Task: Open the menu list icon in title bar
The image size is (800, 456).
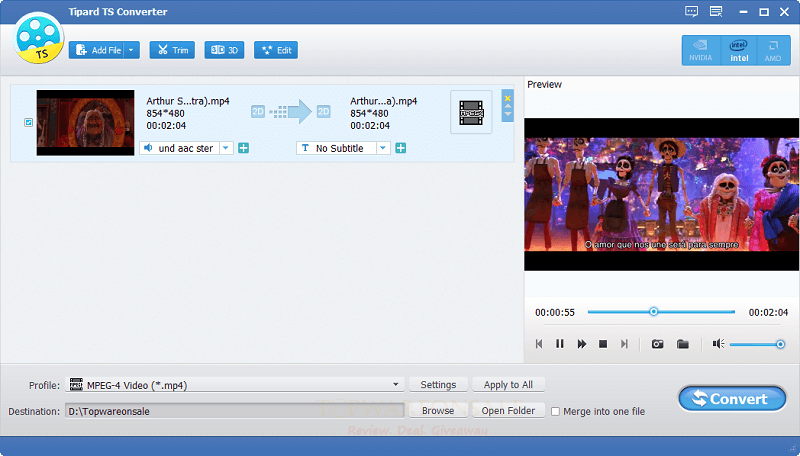Action: (x=716, y=12)
